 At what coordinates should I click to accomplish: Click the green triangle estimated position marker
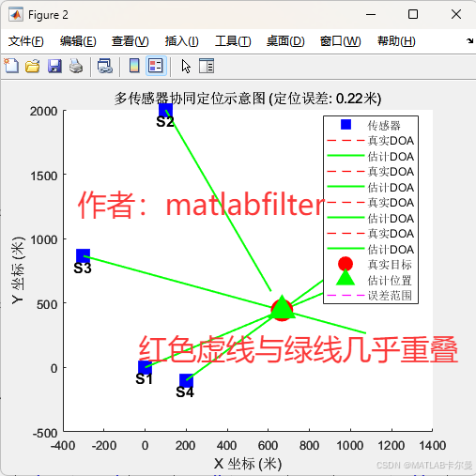click(x=282, y=308)
